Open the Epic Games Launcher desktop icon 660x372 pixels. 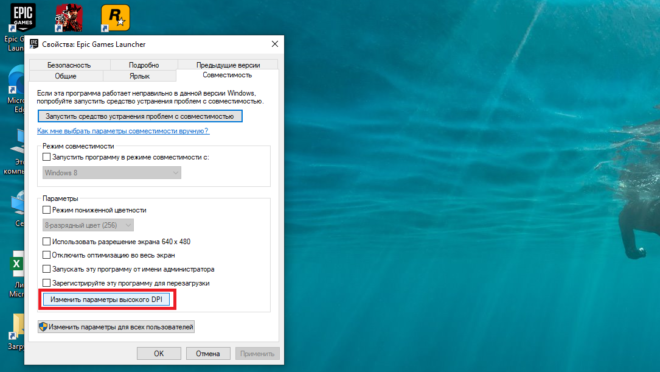tap(22, 18)
